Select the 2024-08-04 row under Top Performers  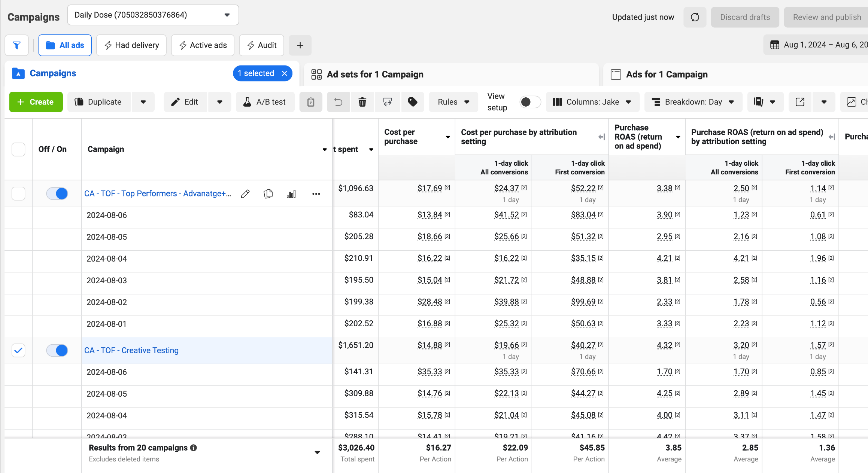[x=107, y=259]
